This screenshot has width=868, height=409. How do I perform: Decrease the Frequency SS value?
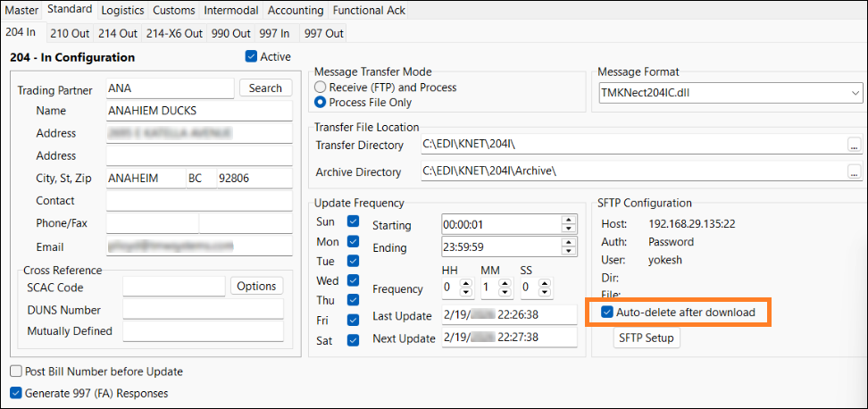coord(544,292)
